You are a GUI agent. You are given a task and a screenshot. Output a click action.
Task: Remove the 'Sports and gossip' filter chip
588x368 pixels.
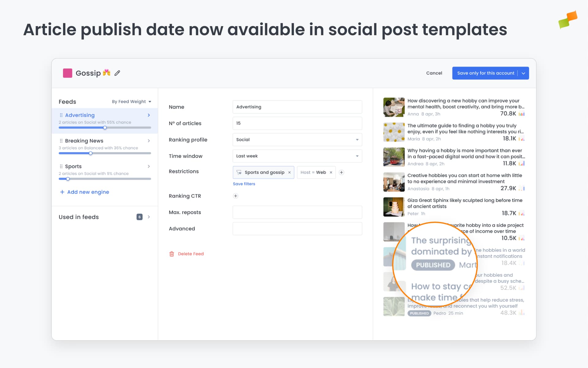(x=289, y=172)
